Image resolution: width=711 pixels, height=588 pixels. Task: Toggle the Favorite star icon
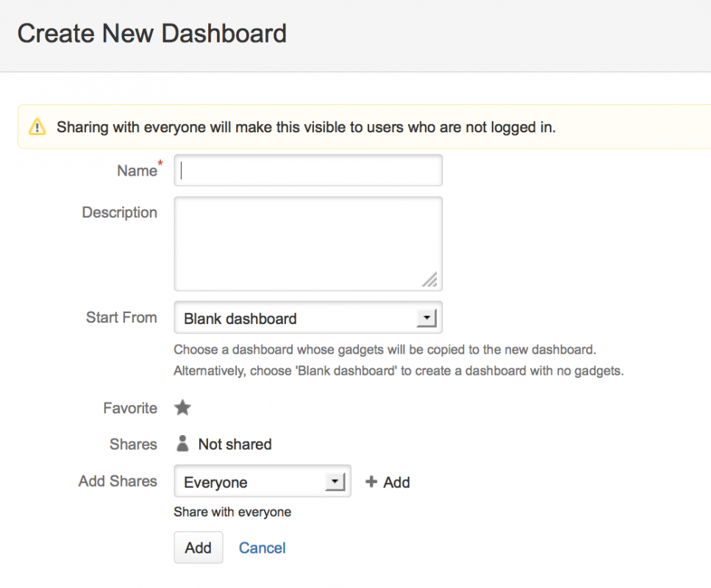pyautogui.click(x=182, y=408)
